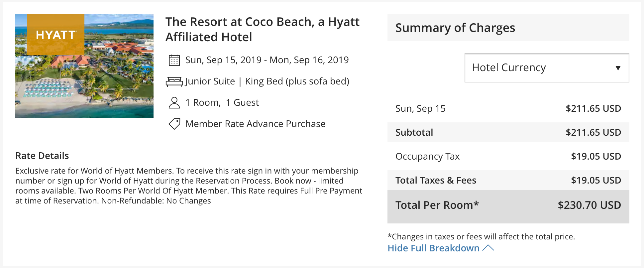Image resolution: width=644 pixels, height=268 pixels.
Task: Click the Member Rate Advance Purchase label
Action: (x=255, y=124)
